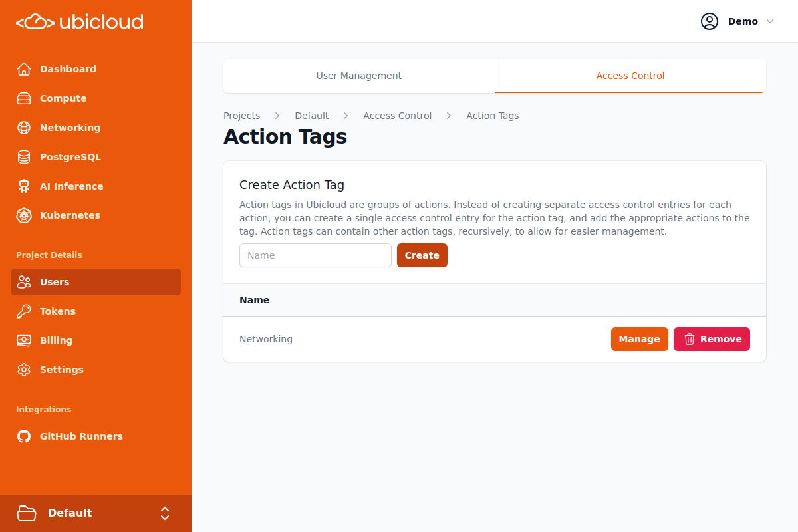Click the Networking tag name in table

(266, 339)
